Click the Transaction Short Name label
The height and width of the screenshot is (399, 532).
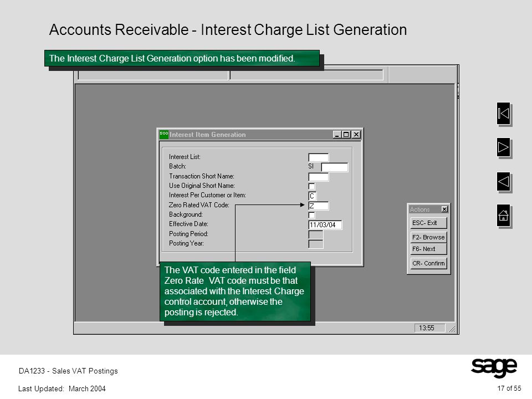point(202,176)
